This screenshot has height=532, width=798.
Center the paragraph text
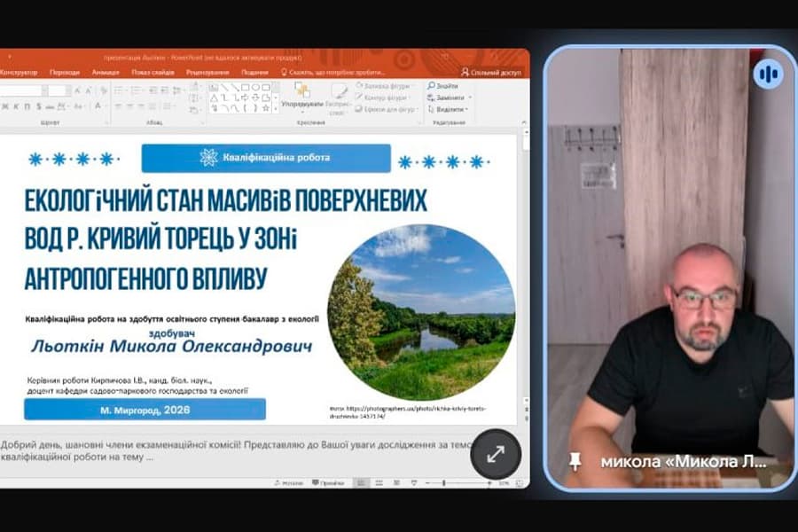129,106
